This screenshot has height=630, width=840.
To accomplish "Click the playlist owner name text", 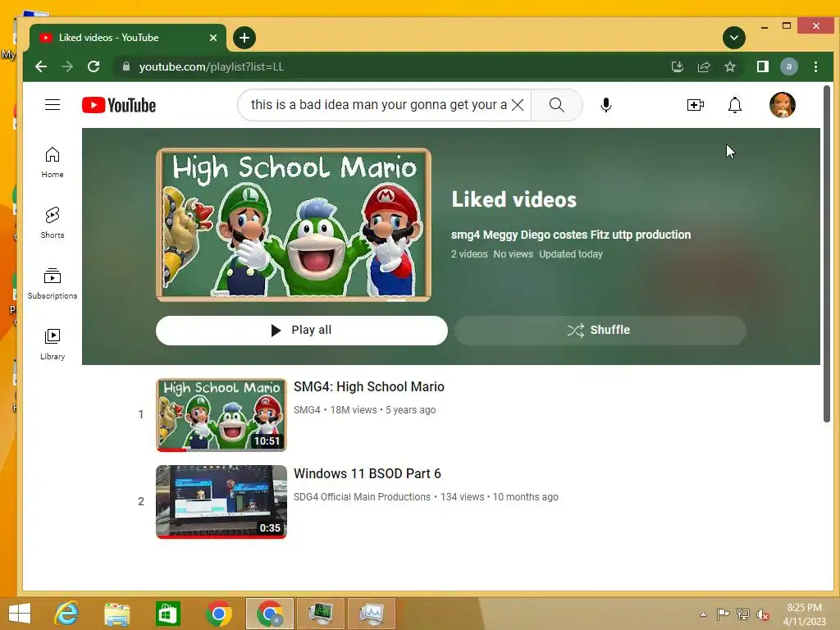I will pyautogui.click(x=571, y=235).
